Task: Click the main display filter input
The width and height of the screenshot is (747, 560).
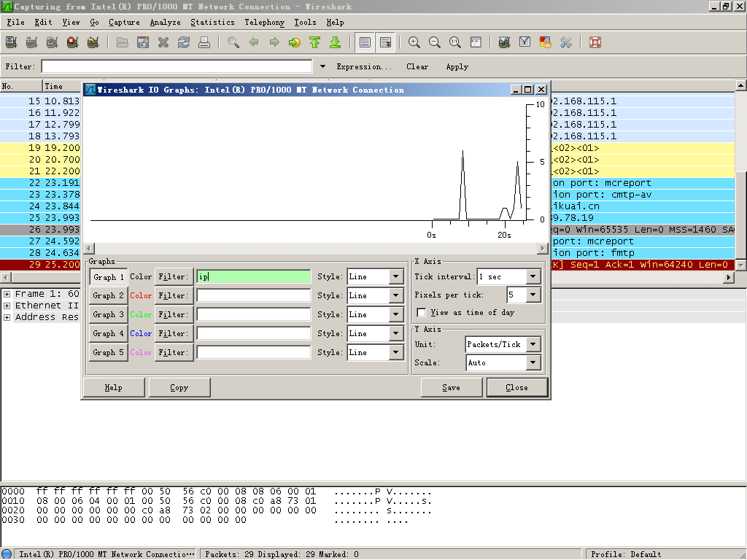Action: (x=177, y=66)
